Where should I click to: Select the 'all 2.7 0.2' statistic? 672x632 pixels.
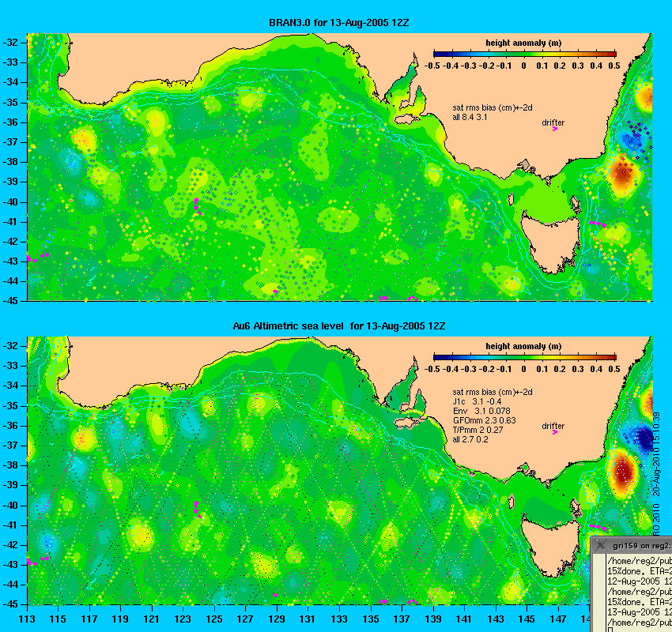click(x=470, y=439)
